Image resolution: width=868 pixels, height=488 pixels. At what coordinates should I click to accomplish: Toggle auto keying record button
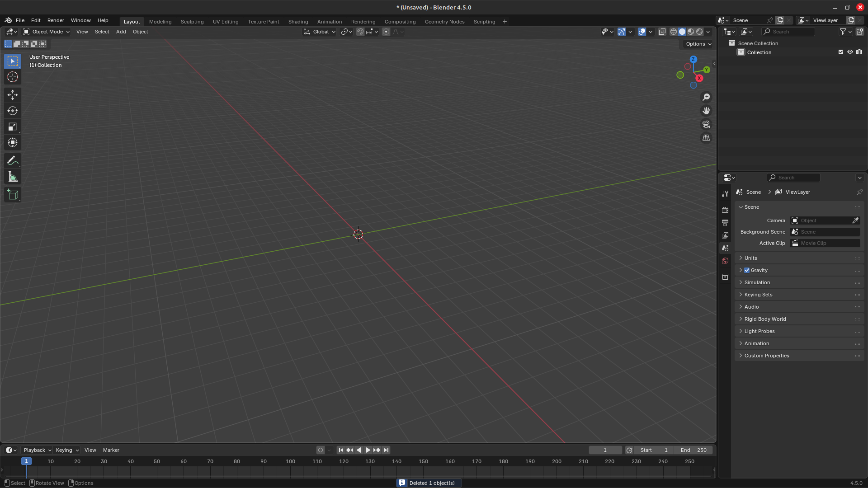point(321,450)
